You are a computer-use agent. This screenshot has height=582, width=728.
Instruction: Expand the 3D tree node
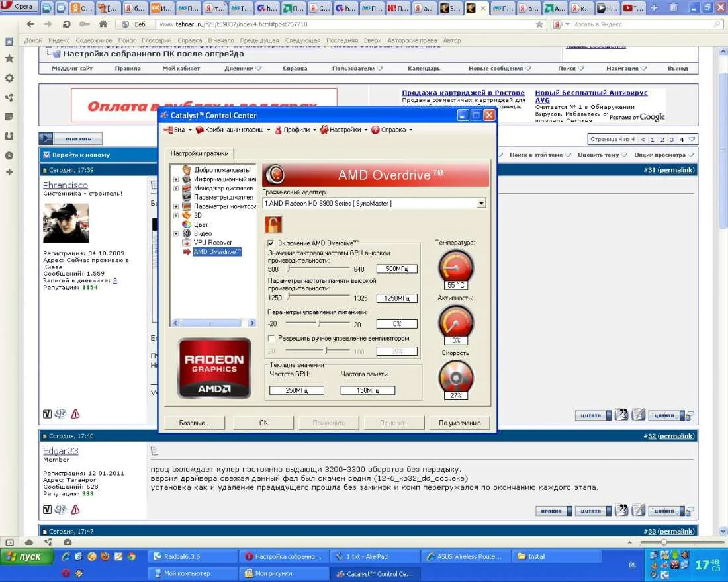(176, 216)
